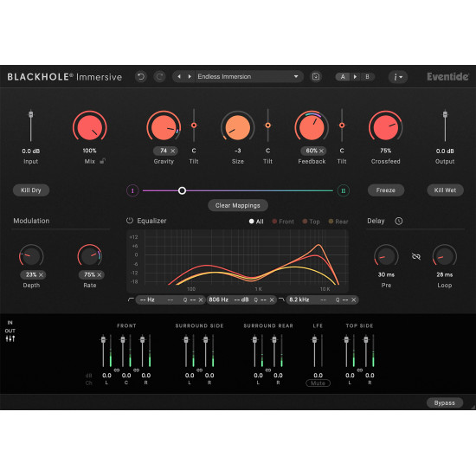
Task: Open the channel mixer faders icon
Action: [10, 338]
